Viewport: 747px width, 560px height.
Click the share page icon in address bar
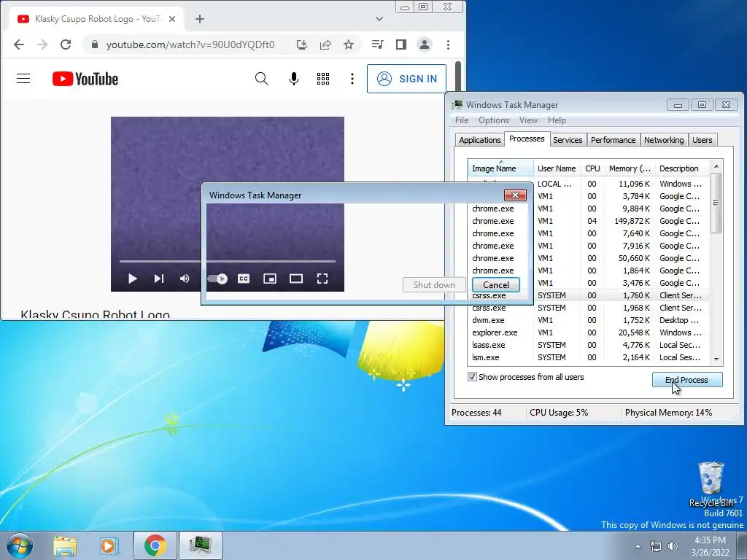[325, 44]
